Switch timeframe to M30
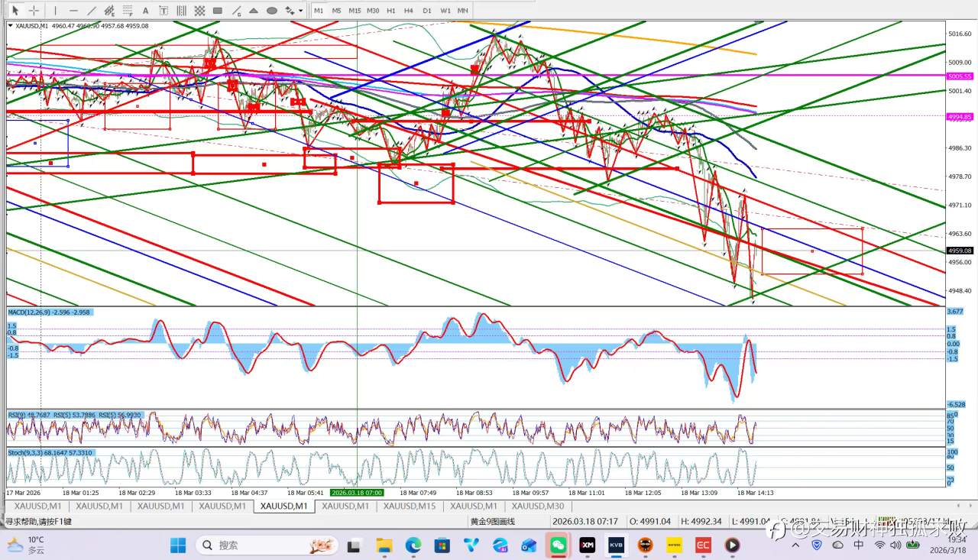 (373, 11)
